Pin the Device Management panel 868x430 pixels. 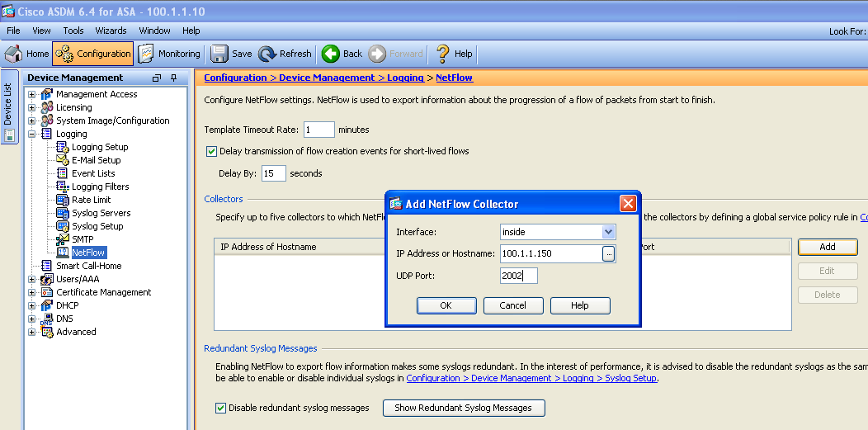tap(174, 78)
